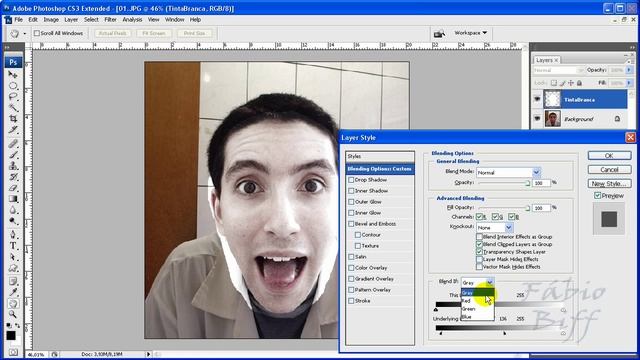This screenshot has width=640, height=360.
Task: Open the Workspace dropdown
Action: [471, 33]
